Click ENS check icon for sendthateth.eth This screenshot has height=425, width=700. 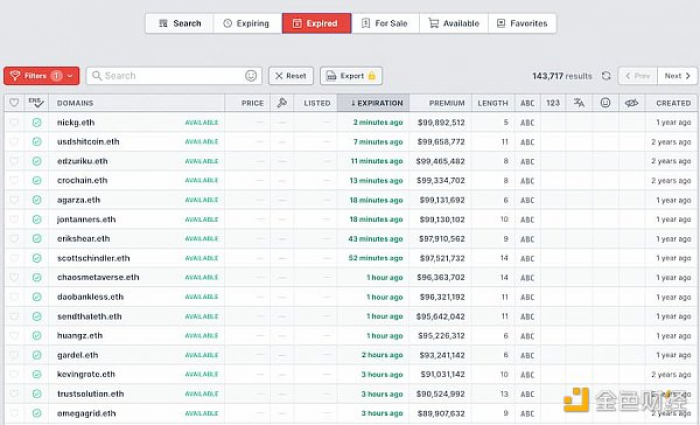37,317
